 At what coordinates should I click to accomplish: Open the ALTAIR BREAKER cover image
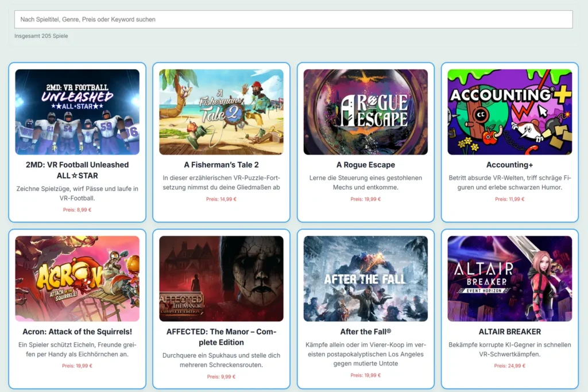pos(510,278)
